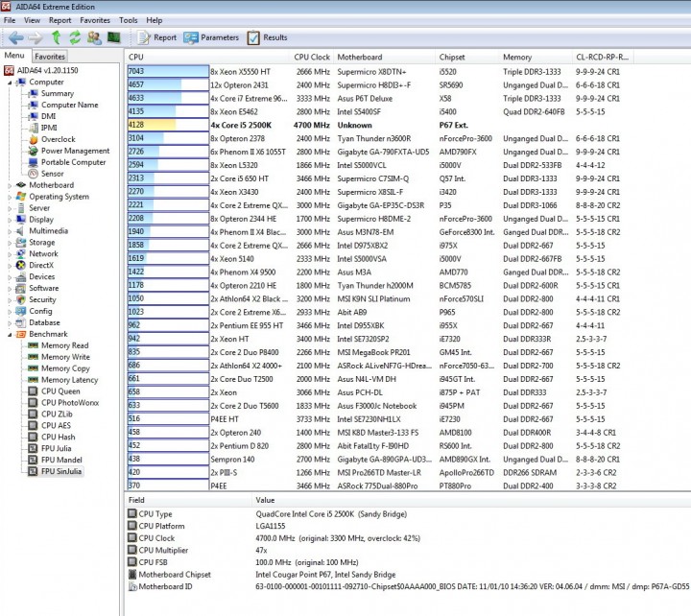Select the FPU SinJulia benchmark
The width and height of the screenshot is (691, 616).
pos(61,471)
